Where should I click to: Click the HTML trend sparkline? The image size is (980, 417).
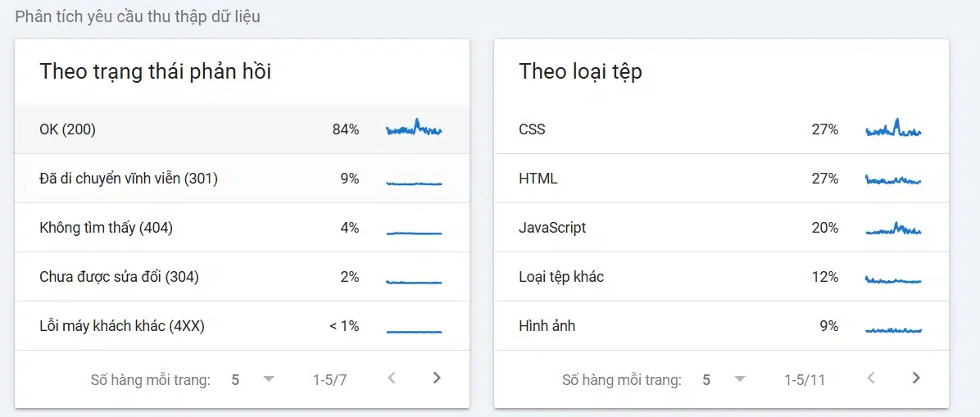coord(893,179)
